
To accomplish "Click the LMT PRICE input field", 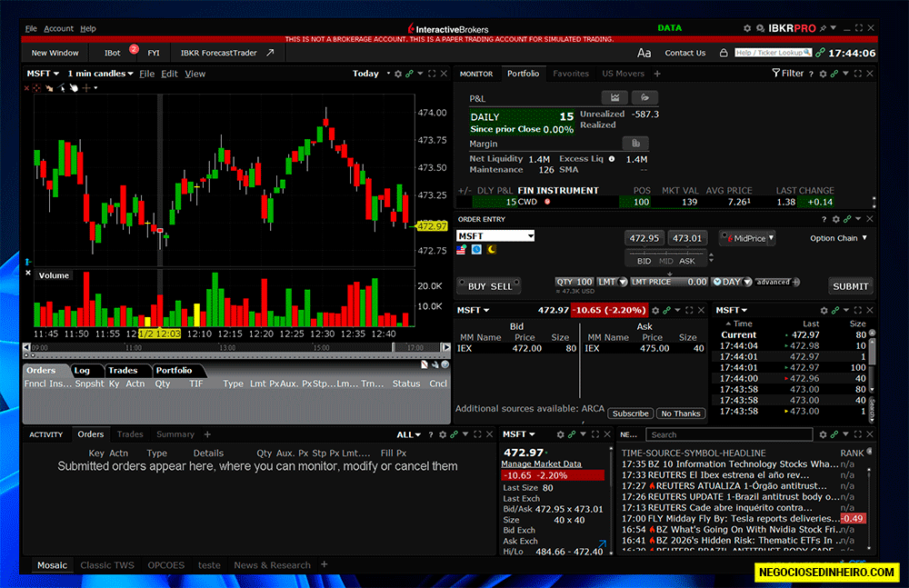I will pos(669,282).
